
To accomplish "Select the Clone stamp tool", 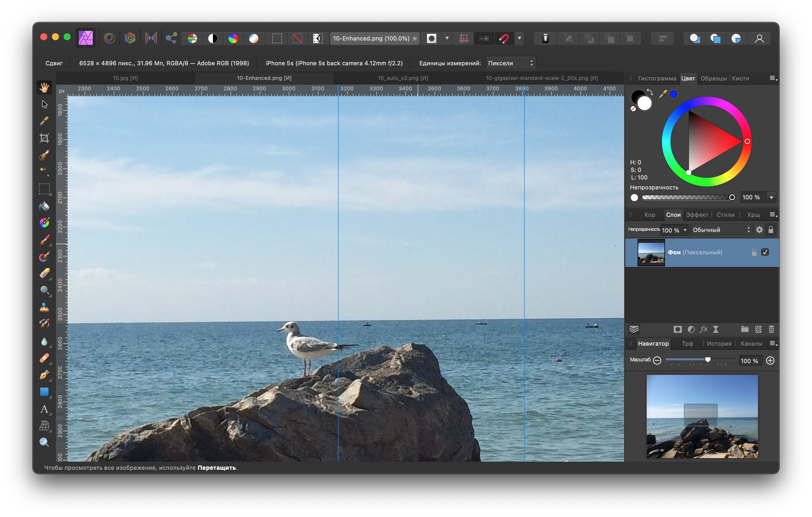I will coord(44,307).
